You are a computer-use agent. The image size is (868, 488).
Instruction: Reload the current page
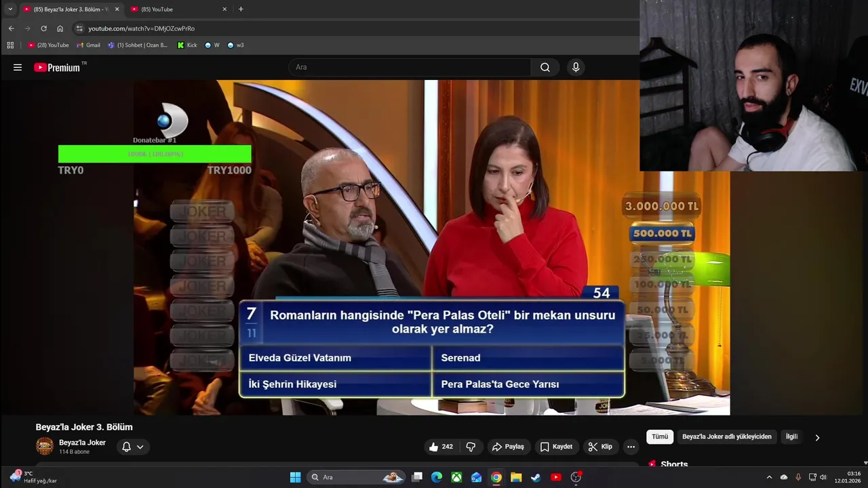pyautogui.click(x=43, y=28)
